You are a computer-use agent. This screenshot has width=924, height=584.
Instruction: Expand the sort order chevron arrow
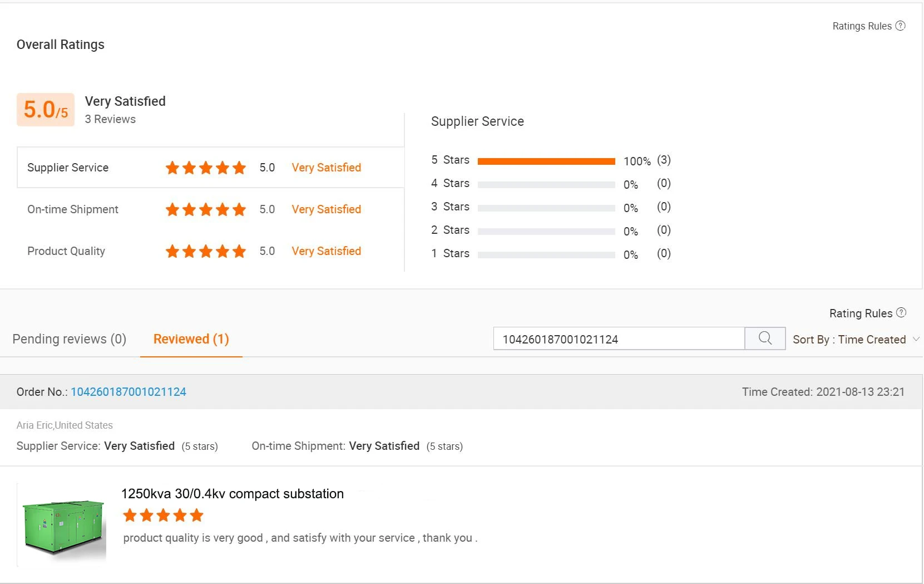click(916, 339)
